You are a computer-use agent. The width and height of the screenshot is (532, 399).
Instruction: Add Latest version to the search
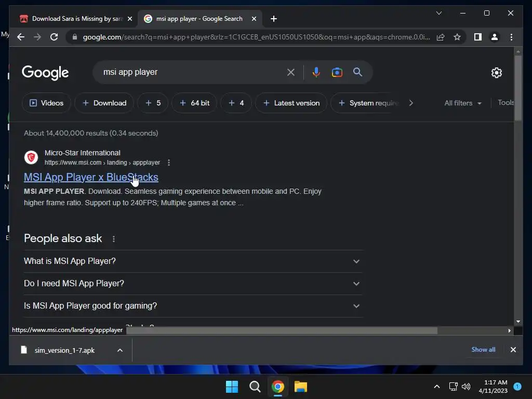[291, 103]
